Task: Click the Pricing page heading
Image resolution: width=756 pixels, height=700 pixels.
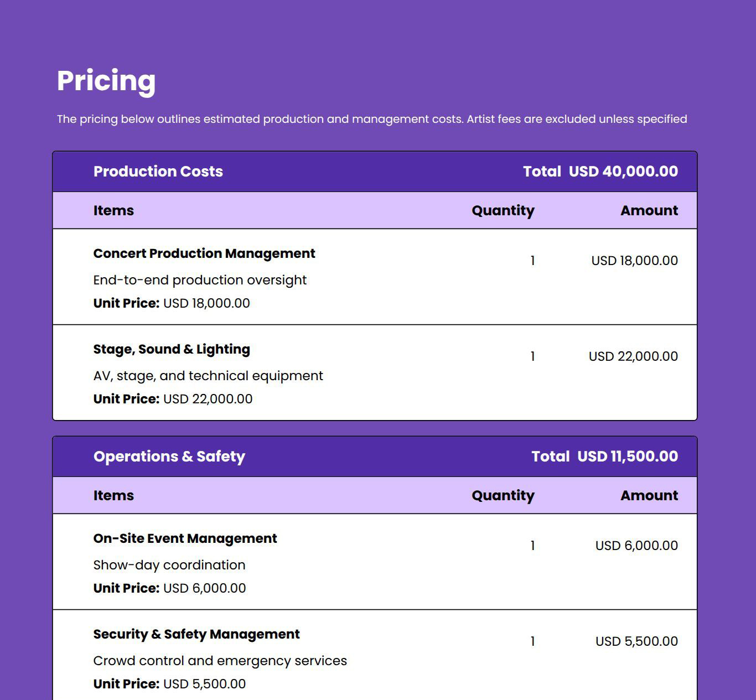Action: tap(106, 81)
